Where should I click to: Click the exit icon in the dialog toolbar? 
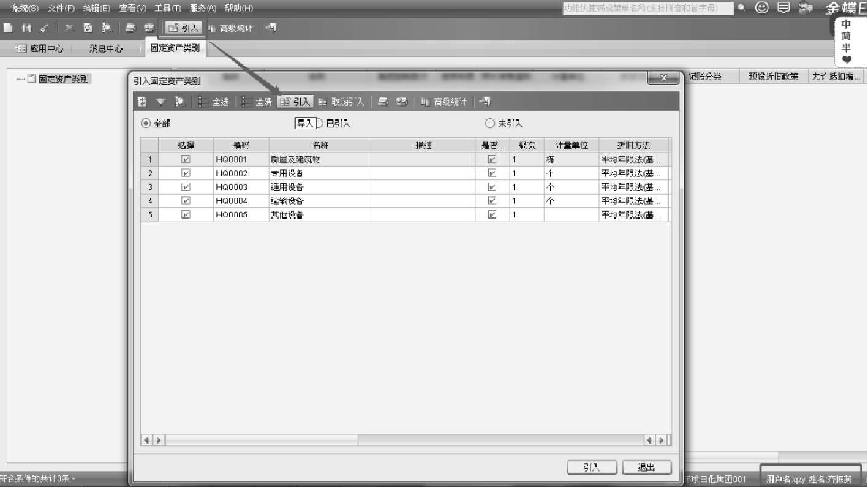[x=485, y=102]
